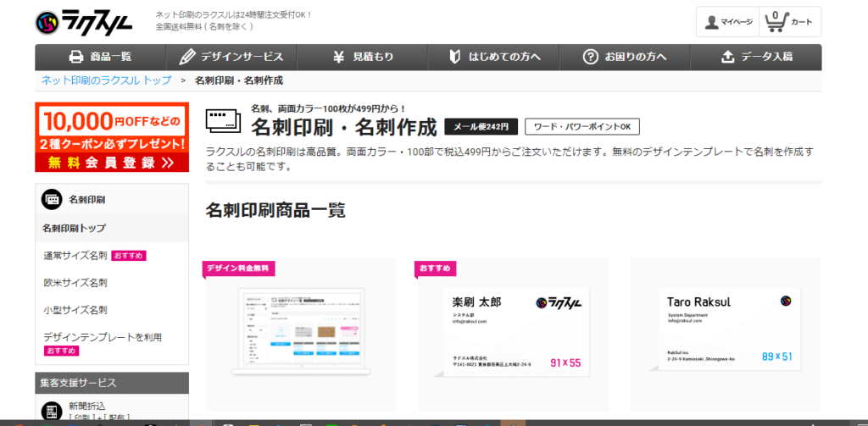
Task: Open デザインテンプレートを利用 in the sidebar
Action: (x=103, y=337)
